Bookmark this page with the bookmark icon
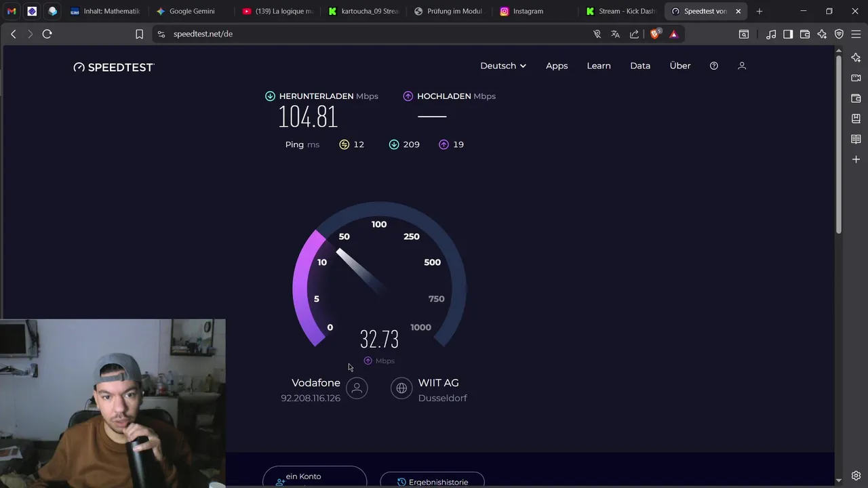 (x=139, y=34)
